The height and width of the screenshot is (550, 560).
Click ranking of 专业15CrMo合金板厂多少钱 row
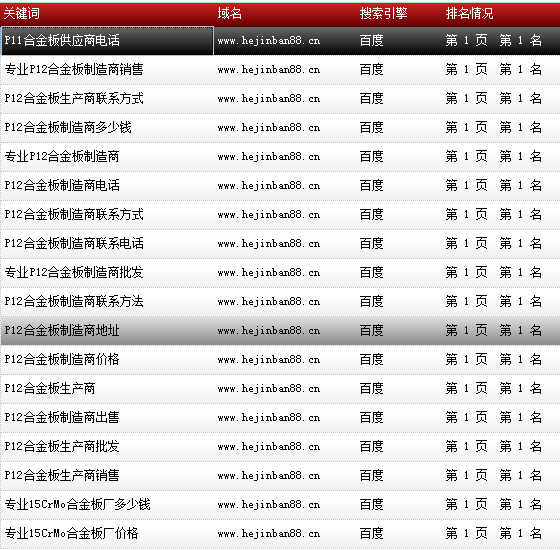[494, 505]
